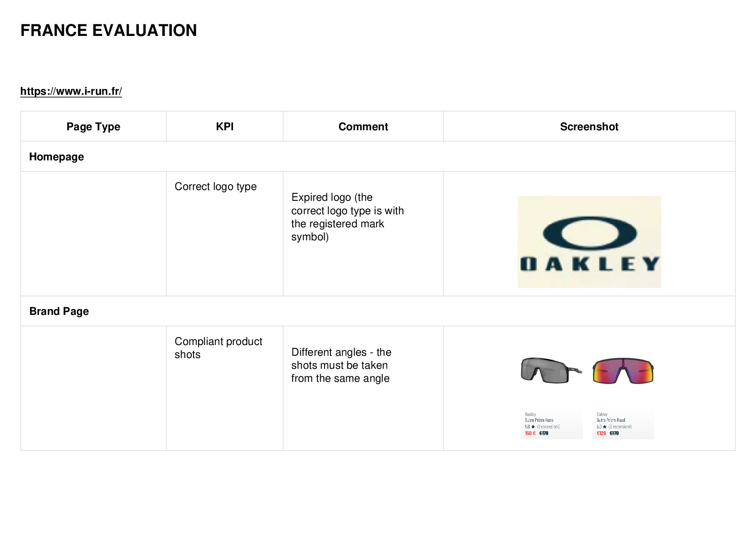The width and height of the screenshot is (756, 535).
Task: Click the Compliant product shots cell
Action: coord(224,388)
